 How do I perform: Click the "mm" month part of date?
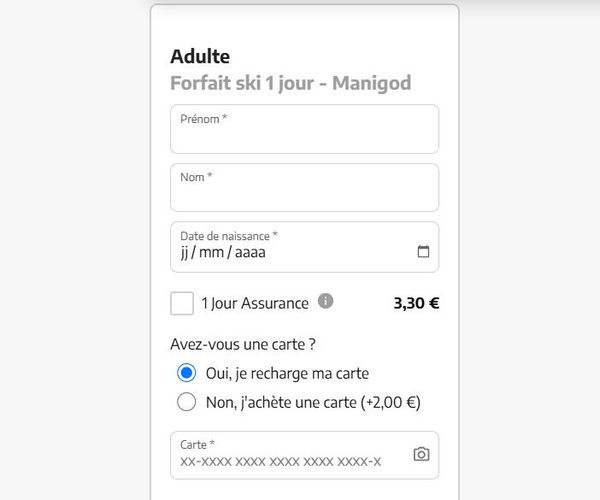211,253
